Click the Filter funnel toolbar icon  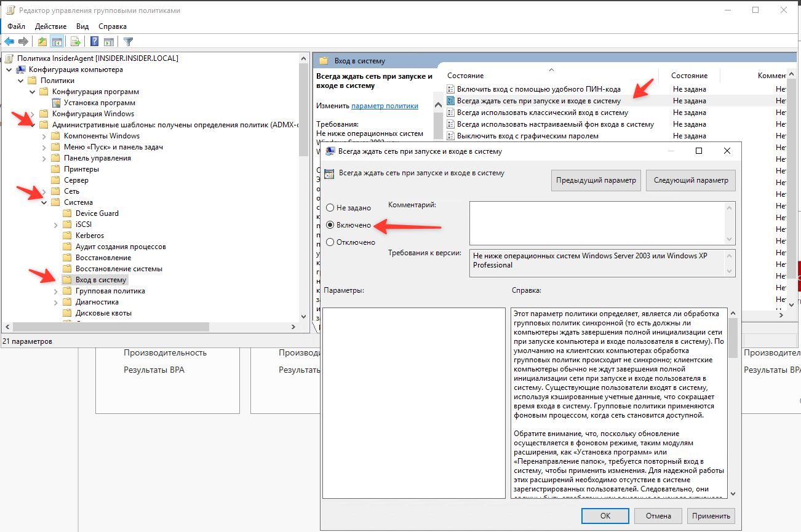128,42
